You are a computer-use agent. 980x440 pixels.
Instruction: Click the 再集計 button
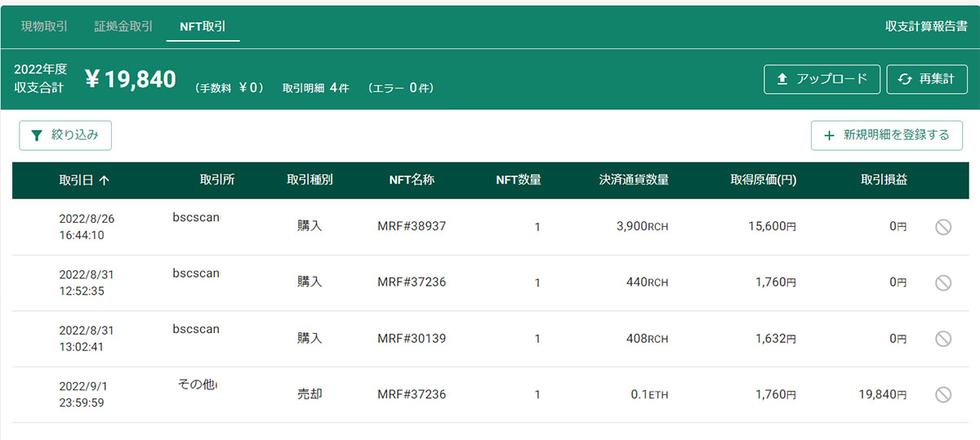926,79
